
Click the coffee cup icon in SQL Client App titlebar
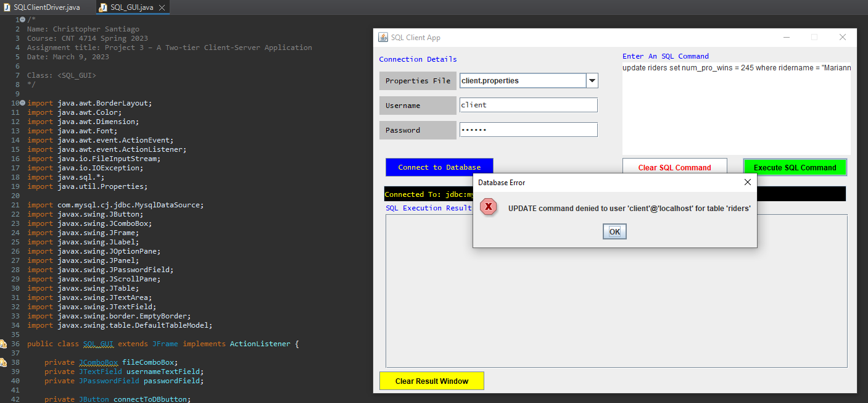384,38
